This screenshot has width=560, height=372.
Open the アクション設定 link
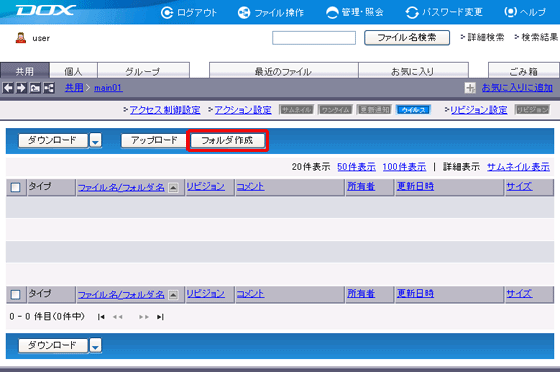[x=243, y=110]
